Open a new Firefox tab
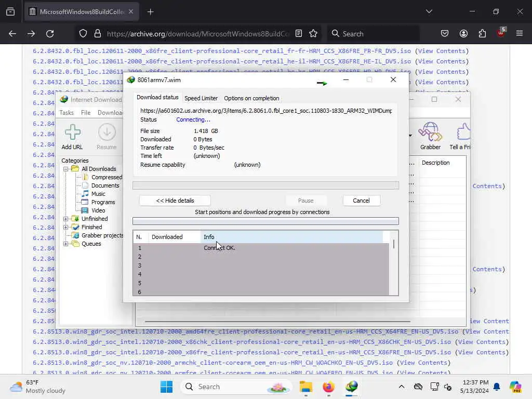Screen dimensions: 532x399 150,12
